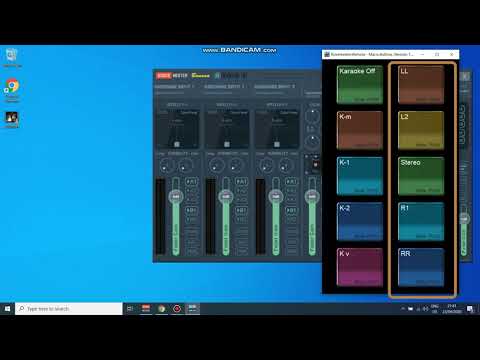Toggle B1 bus on Hardware Input 2

(241, 210)
